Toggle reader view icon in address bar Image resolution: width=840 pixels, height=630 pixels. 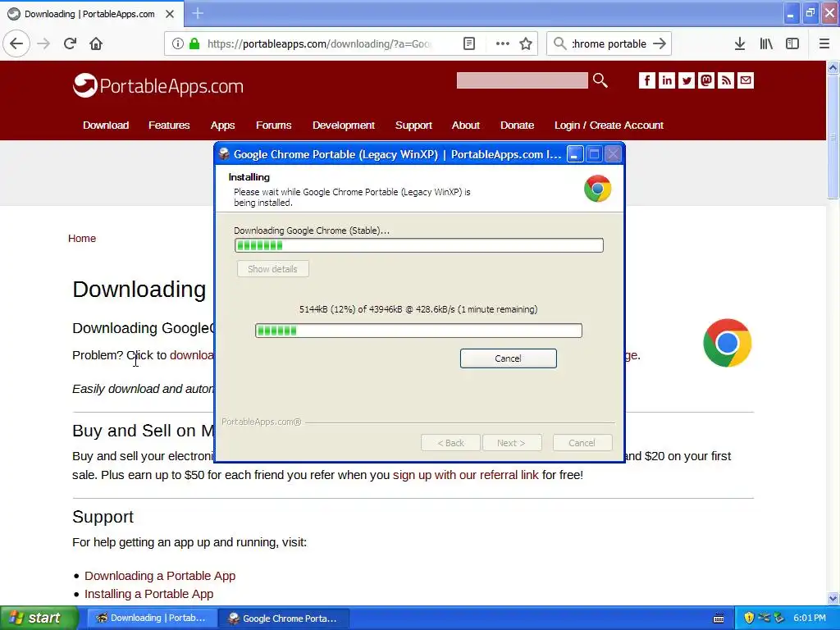[469, 43]
